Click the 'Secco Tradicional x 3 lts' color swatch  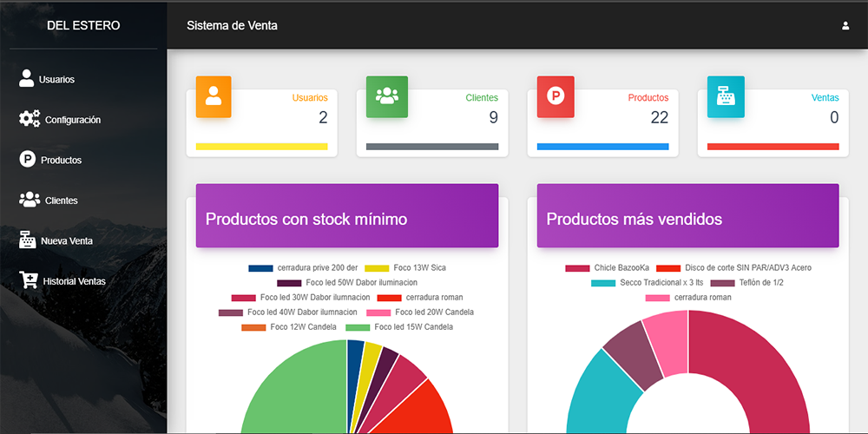pyautogui.click(x=603, y=283)
